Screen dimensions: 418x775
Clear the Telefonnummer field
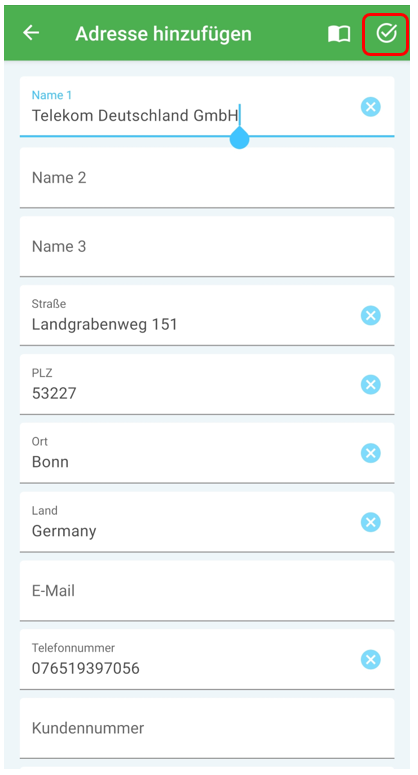tap(371, 659)
